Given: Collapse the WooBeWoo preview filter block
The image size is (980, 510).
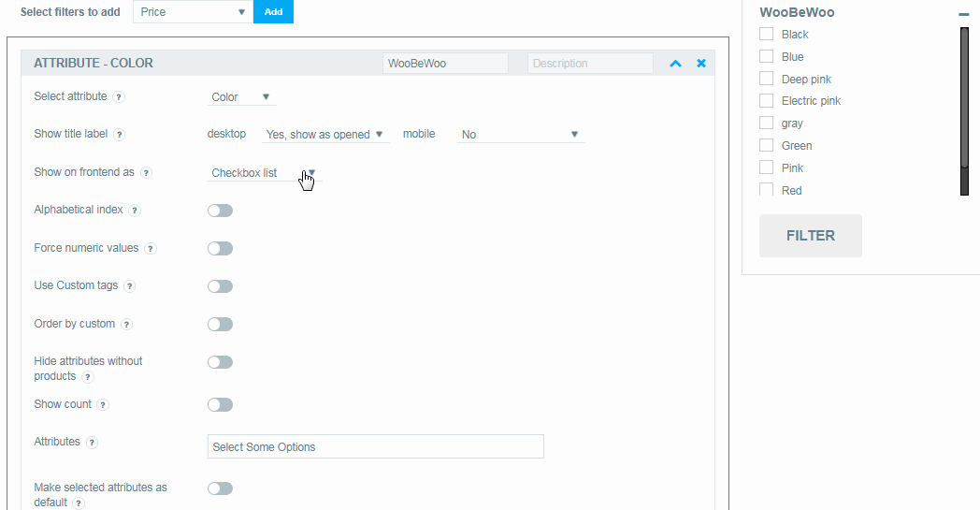Looking at the screenshot, I should (x=963, y=14).
